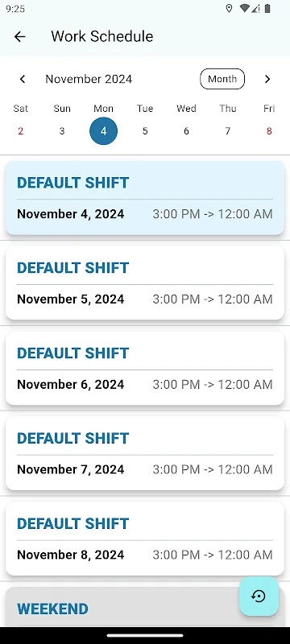Viewport: 290px width, 644px height.
Task: Check the location icon in status bar
Action: pos(230,9)
